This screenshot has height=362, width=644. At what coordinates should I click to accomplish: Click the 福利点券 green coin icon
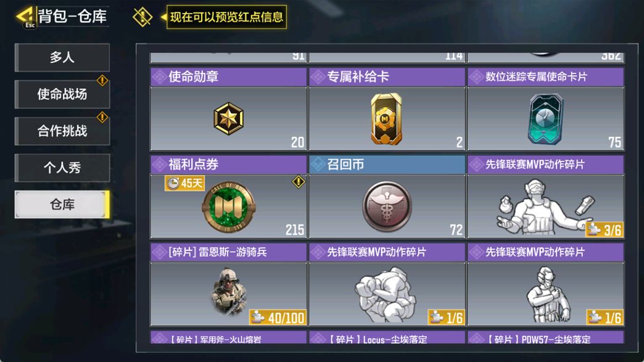(228, 207)
